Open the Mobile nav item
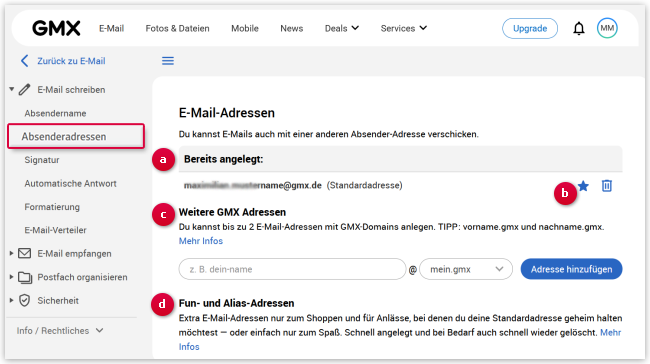The width and height of the screenshot is (650, 364). click(x=245, y=28)
